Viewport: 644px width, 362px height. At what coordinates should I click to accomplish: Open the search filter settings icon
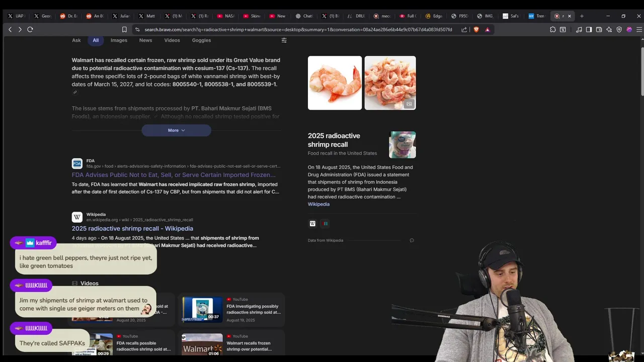[284, 40]
